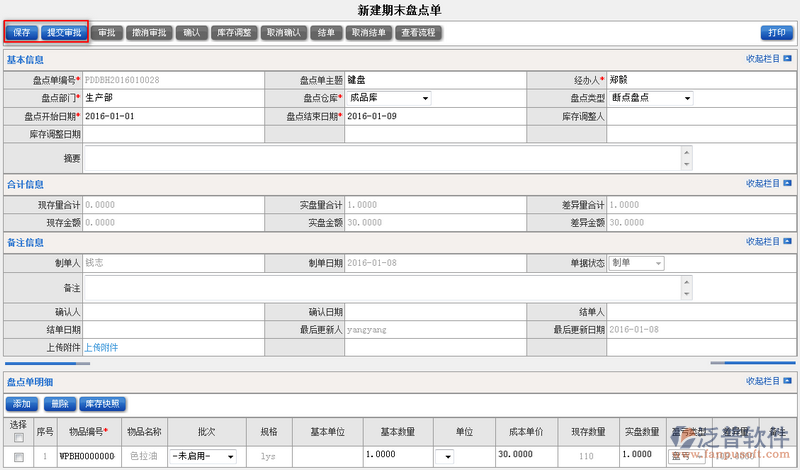Click 删除 to delete the selected row

[x=59, y=404]
